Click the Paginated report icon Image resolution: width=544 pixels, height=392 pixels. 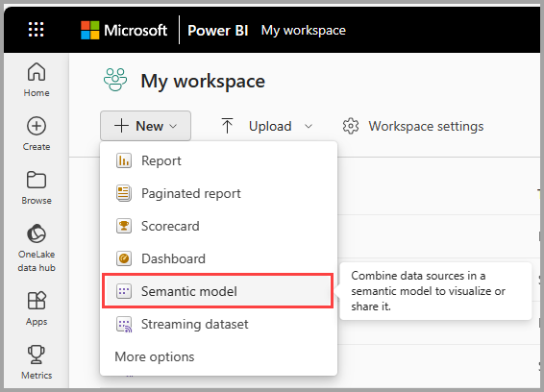[124, 193]
